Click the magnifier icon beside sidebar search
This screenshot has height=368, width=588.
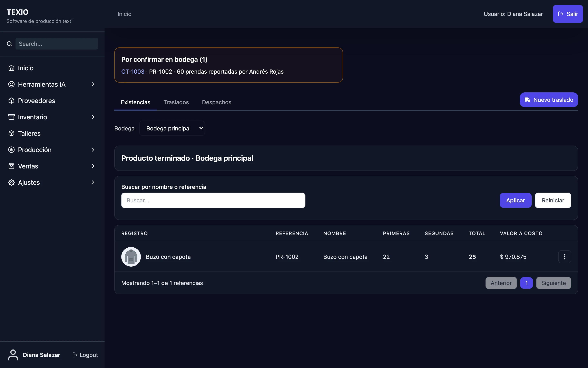(9, 44)
